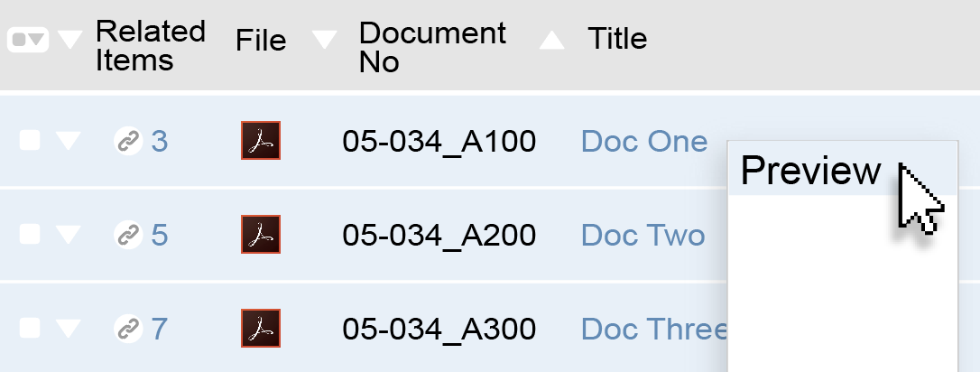
Task: Expand the Doc Three row action arrow
Action: click(68, 329)
